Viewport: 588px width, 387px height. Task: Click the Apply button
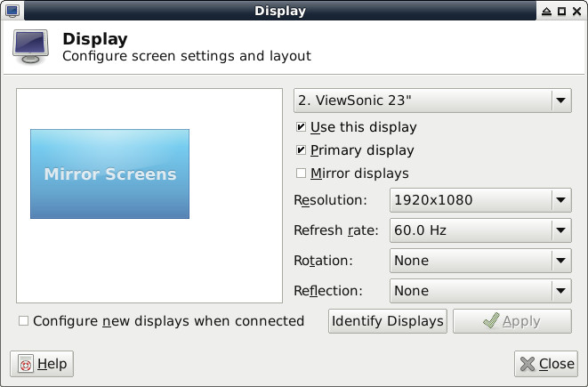[x=511, y=321]
